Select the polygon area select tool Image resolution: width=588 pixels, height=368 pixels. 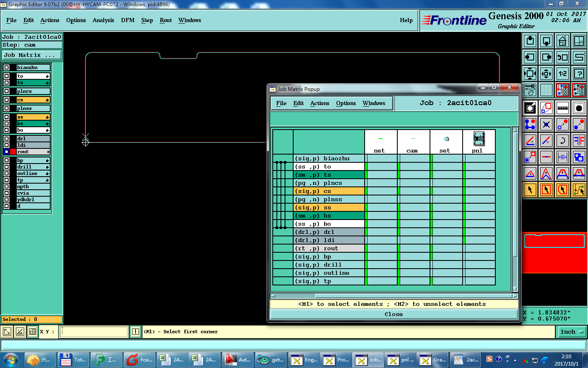point(563,190)
